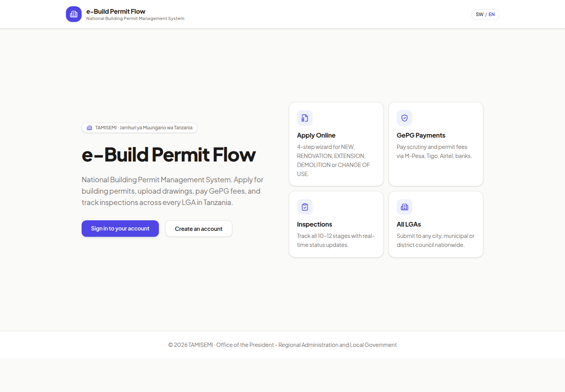Viewport: 565px width, 392px height.
Task: Click the header subtitle National Building Permit Management System
Action: point(135,18)
